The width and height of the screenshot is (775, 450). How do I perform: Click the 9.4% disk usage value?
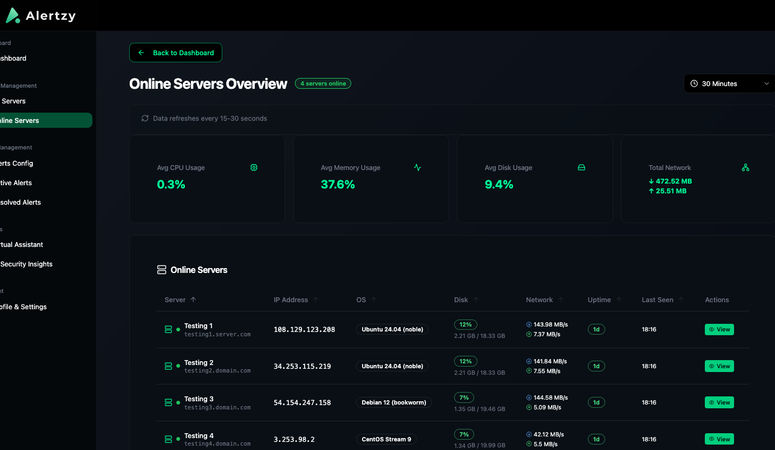(499, 184)
